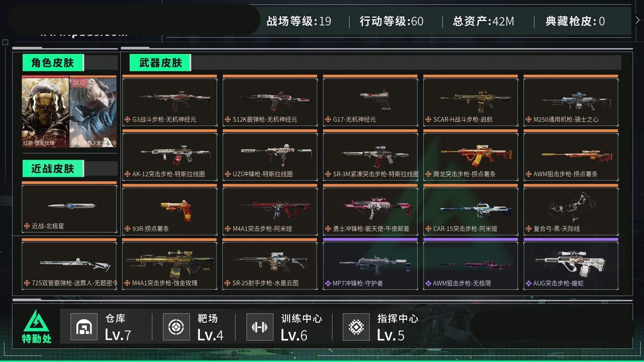
Task: Choose the G3战斗步枪-无机神经元 skin
Action: (x=170, y=102)
